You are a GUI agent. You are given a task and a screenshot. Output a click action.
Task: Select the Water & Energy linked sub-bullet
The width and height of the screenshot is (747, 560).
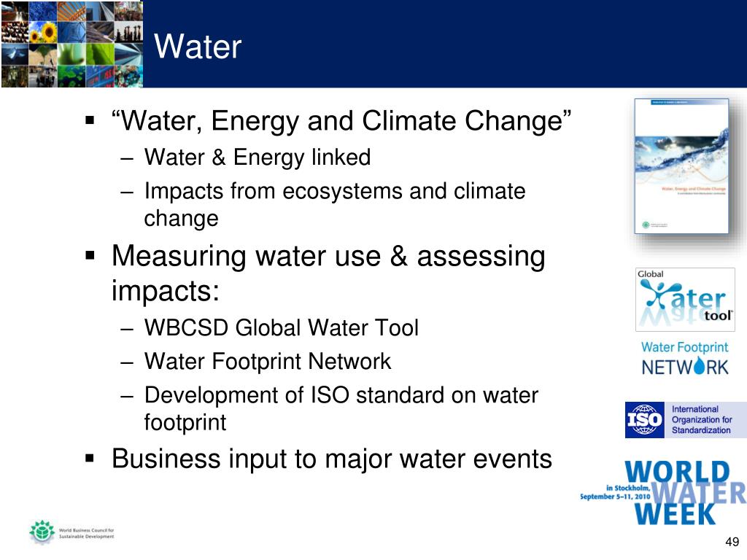coord(258,157)
